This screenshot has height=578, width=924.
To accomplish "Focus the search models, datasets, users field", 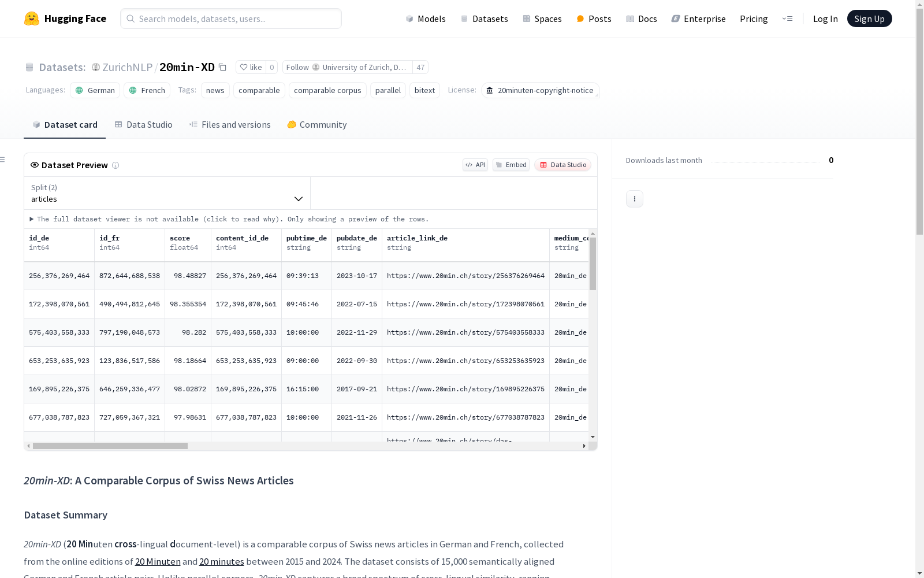I will tap(231, 18).
